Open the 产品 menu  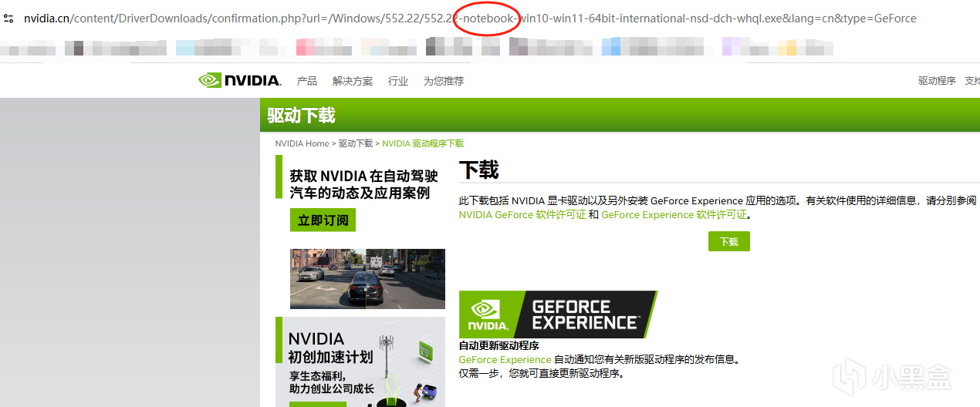307,81
